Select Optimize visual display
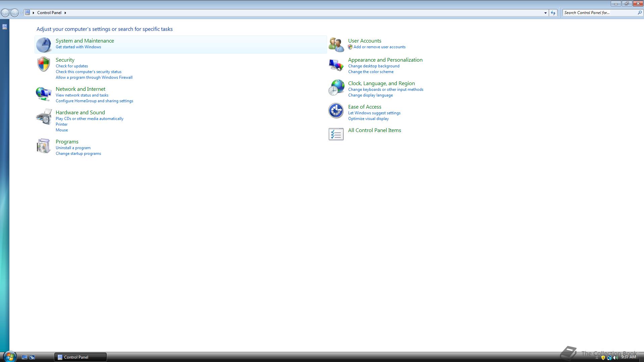 368,119
